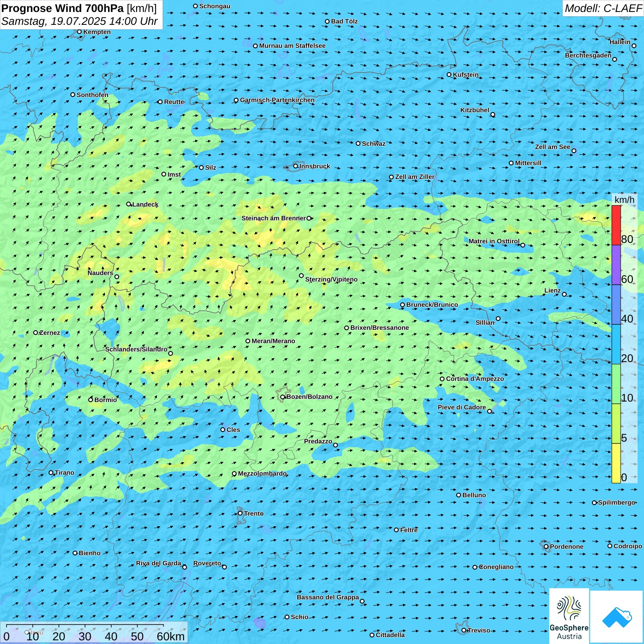
Task: Select the yellow 0–5 km/h legend band
Action: [x=616, y=463]
